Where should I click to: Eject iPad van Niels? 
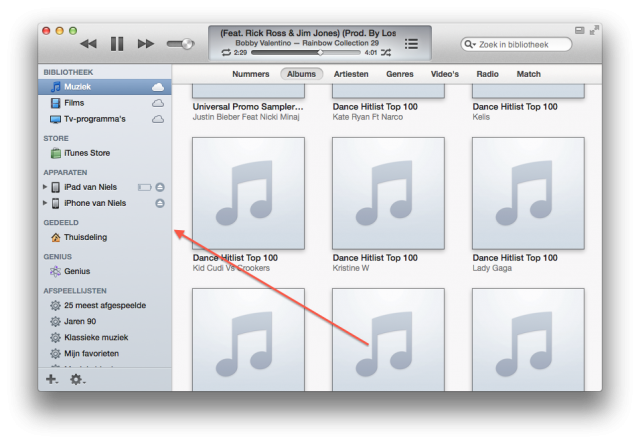160,187
